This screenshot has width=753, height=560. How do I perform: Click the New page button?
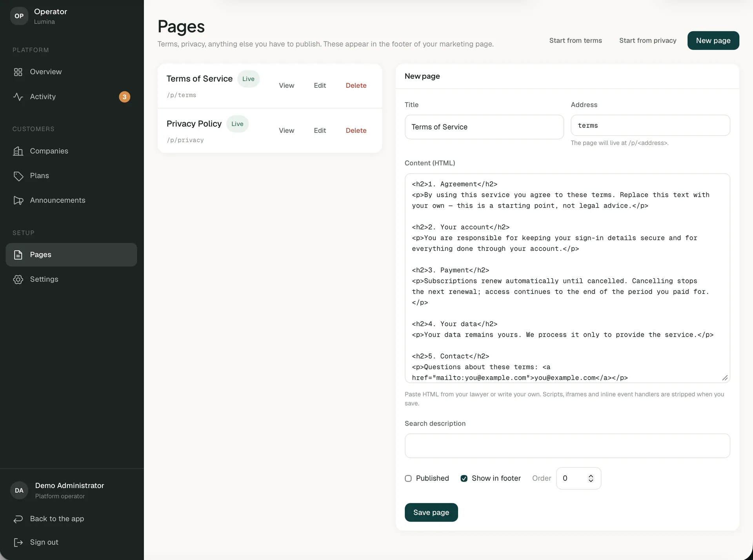coord(713,41)
